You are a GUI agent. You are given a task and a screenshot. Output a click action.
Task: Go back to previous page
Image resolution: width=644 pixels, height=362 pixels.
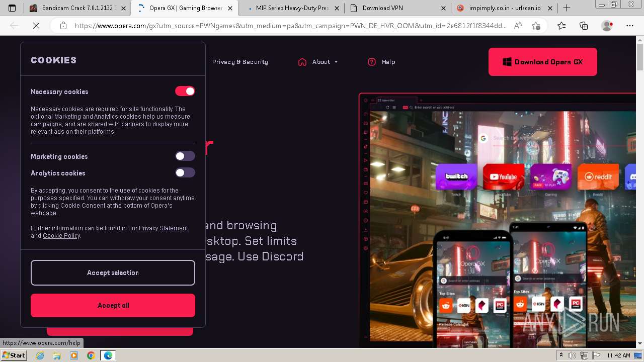tap(14, 26)
